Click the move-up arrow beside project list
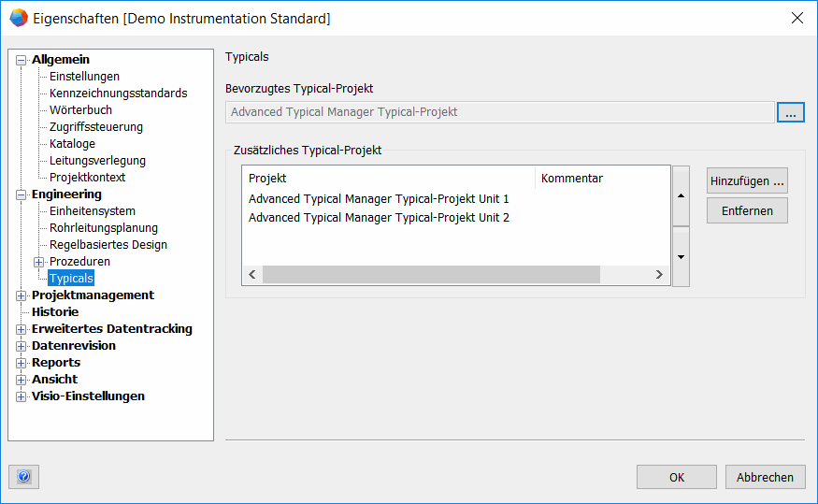Screen dimensions: 818x504 coord(681,195)
